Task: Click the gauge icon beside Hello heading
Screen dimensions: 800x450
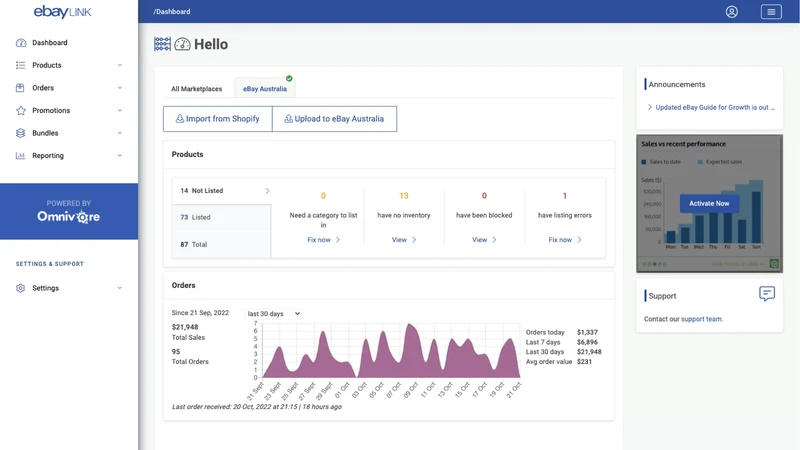Action: [182, 44]
